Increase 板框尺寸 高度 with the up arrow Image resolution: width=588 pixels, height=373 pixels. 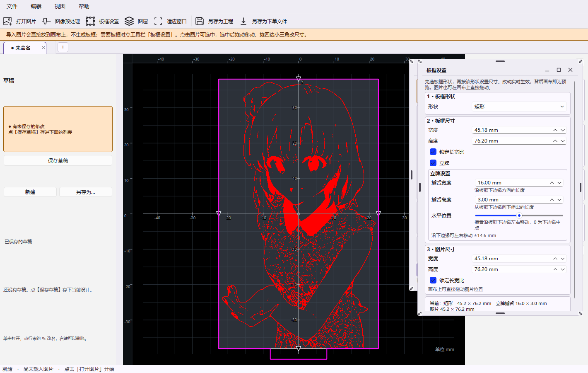(555, 141)
